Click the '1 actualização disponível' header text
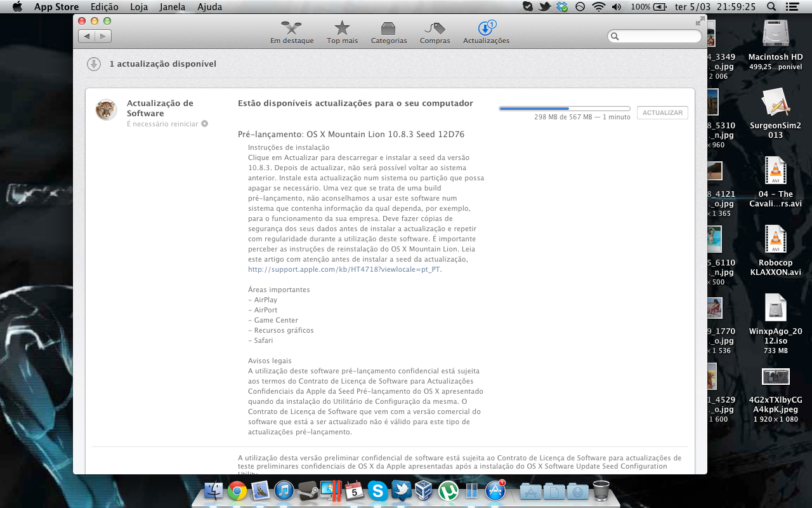812x508 pixels. 163,64
